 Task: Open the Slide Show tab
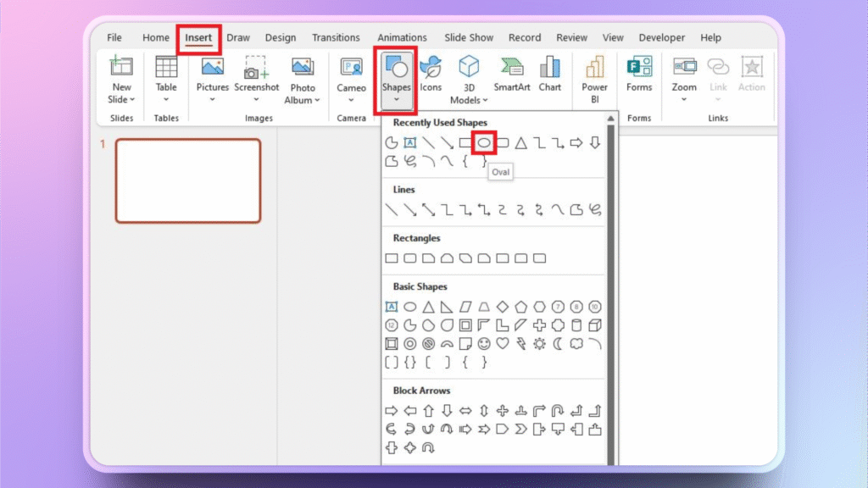[x=469, y=37]
